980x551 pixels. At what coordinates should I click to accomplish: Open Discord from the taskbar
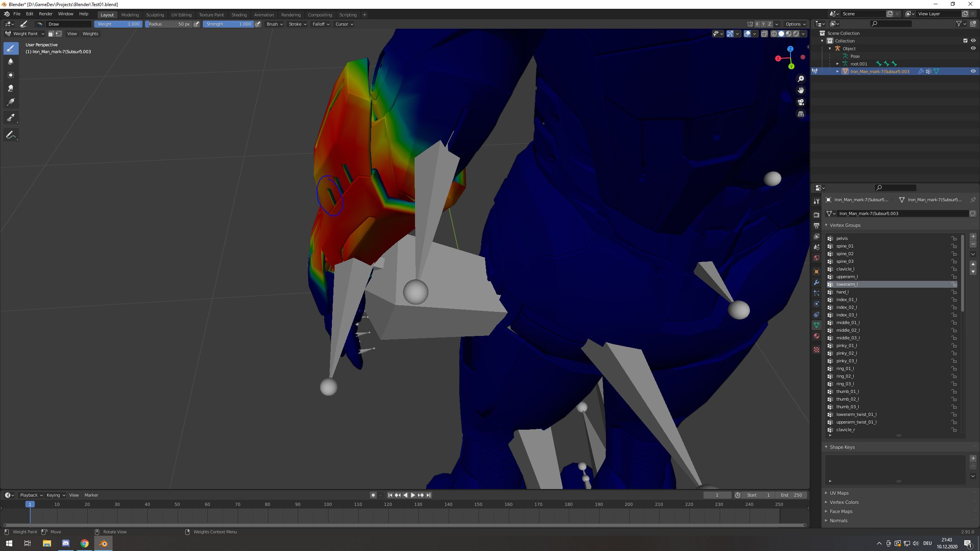click(65, 543)
